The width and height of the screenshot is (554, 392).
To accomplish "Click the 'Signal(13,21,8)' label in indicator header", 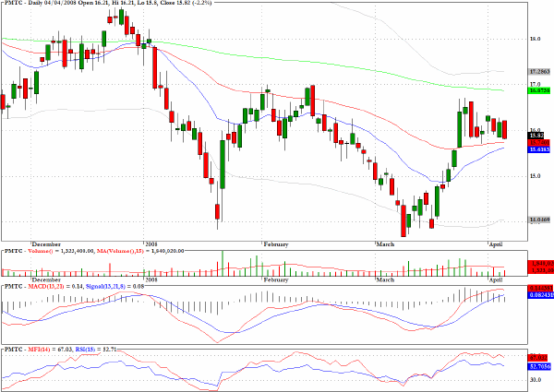I will 105,287.
